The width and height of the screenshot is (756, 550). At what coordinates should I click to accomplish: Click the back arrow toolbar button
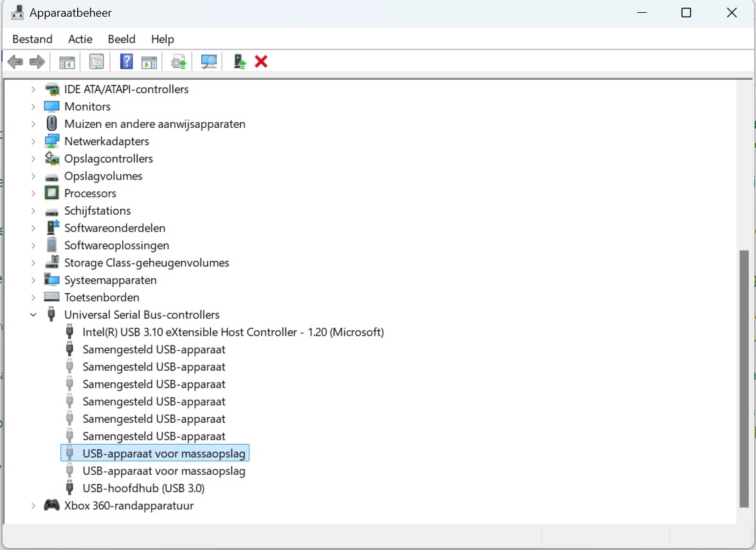[15, 62]
